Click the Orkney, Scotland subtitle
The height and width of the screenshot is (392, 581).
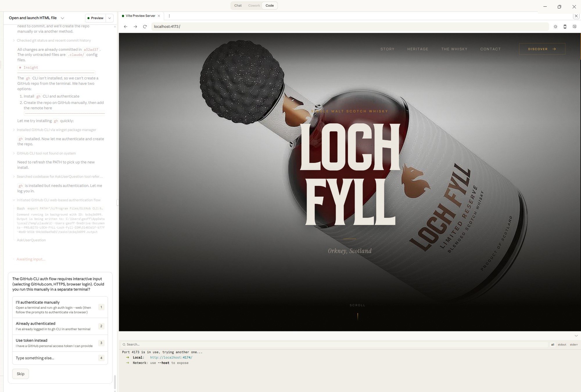click(350, 251)
